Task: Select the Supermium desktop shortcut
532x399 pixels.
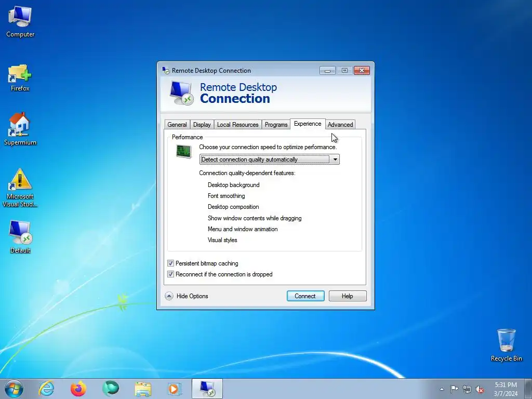Action: (20, 129)
